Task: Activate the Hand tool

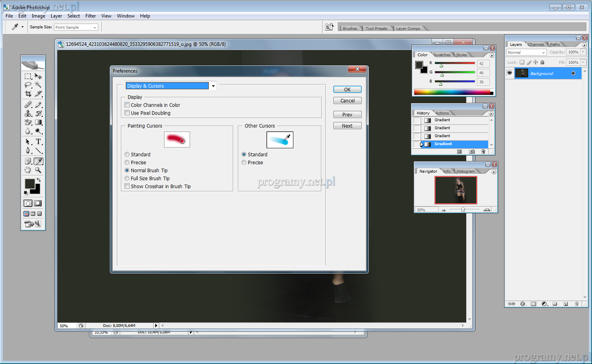Action: click(x=28, y=170)
